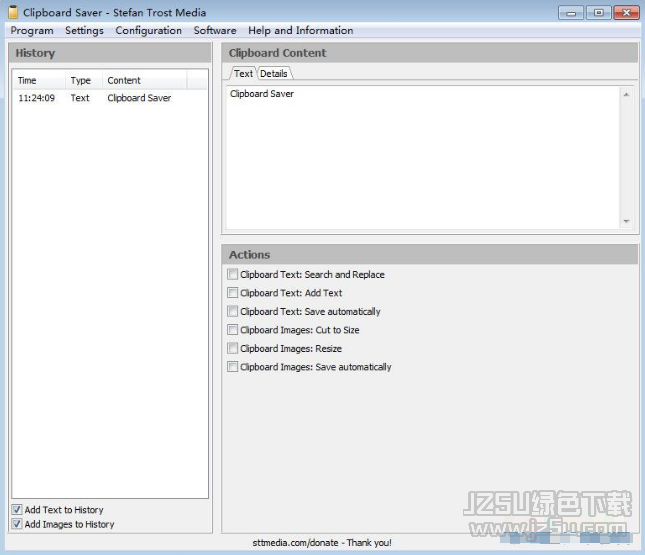Enable Clipboard Images: Save automatically
Viewport: 645px width, 555px height.
click(x=232, y=367)
